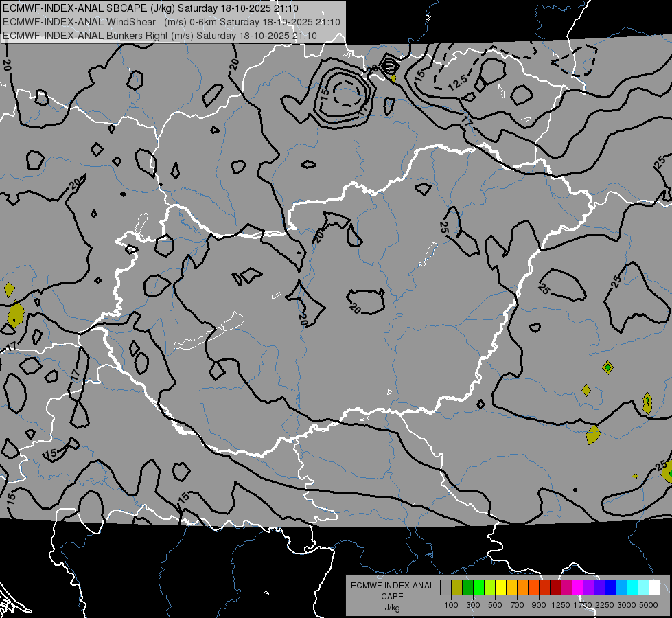Click the 500 legend value

[x=495, y=605]
